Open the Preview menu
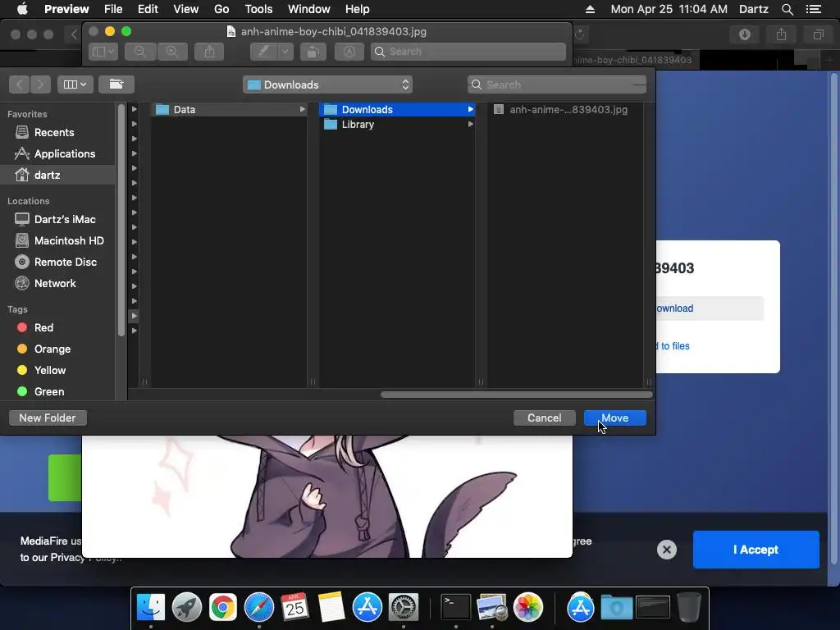Viewport: 840px width, 630px height. 66,9
